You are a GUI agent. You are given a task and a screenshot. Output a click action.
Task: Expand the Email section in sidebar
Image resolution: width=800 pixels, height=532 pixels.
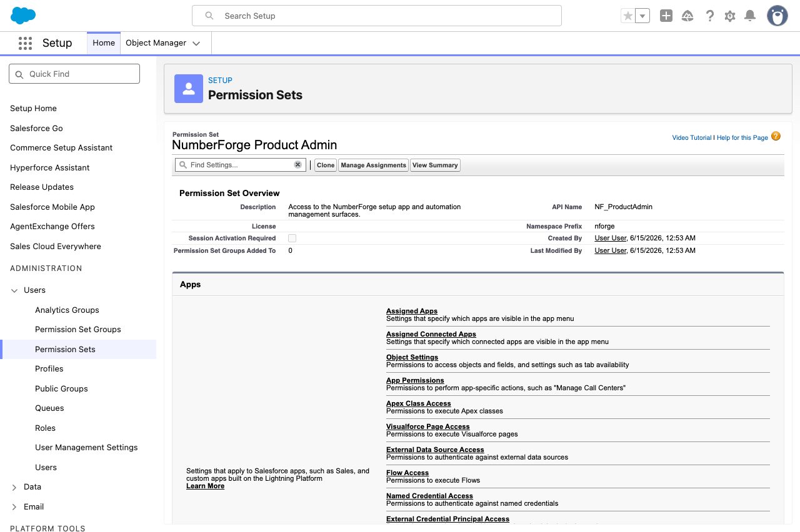[14, 507]
